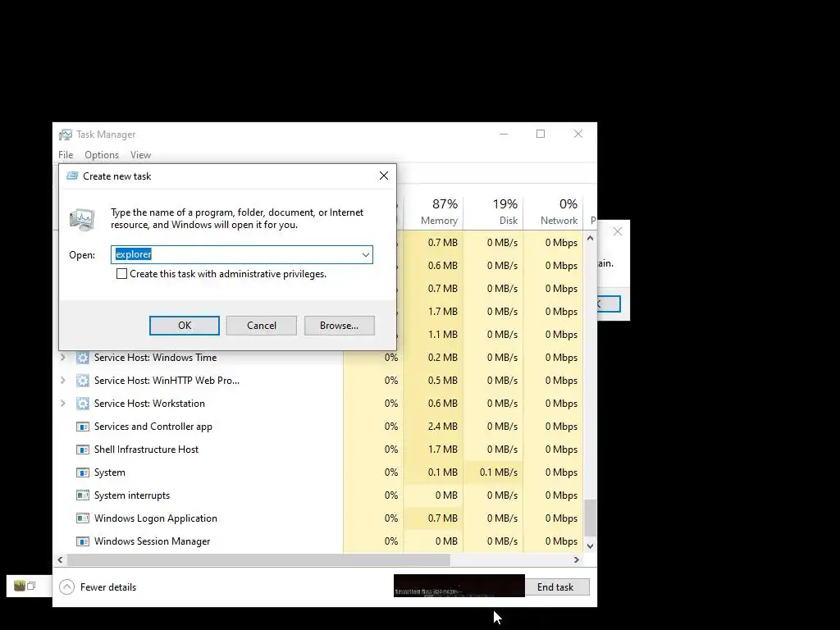Select the System interrupts process name

(x=132, y=495)
